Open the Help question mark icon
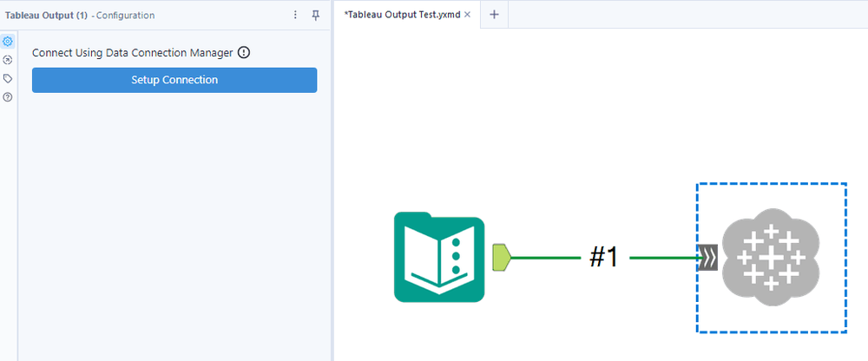 tap(8, 97)
